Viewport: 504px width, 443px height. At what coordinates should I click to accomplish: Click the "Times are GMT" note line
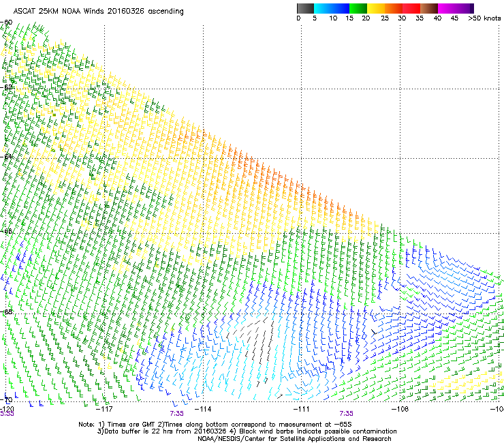click(215, 425)
